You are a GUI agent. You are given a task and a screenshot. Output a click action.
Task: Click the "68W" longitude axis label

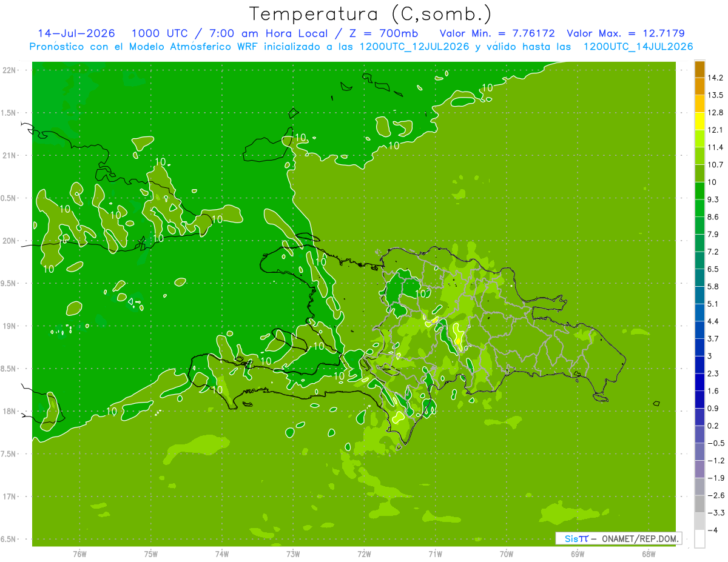tap(649, 554)
